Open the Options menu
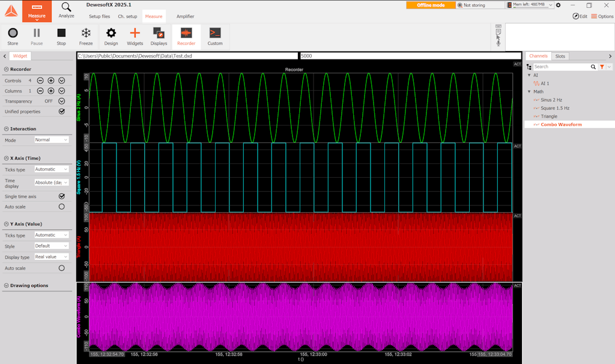 pyautogui.click(x=602, y=16)
